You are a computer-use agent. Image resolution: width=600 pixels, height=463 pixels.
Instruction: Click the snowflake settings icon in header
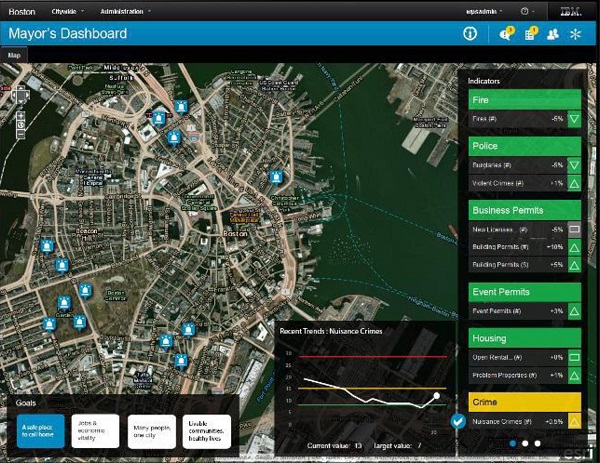575,34
